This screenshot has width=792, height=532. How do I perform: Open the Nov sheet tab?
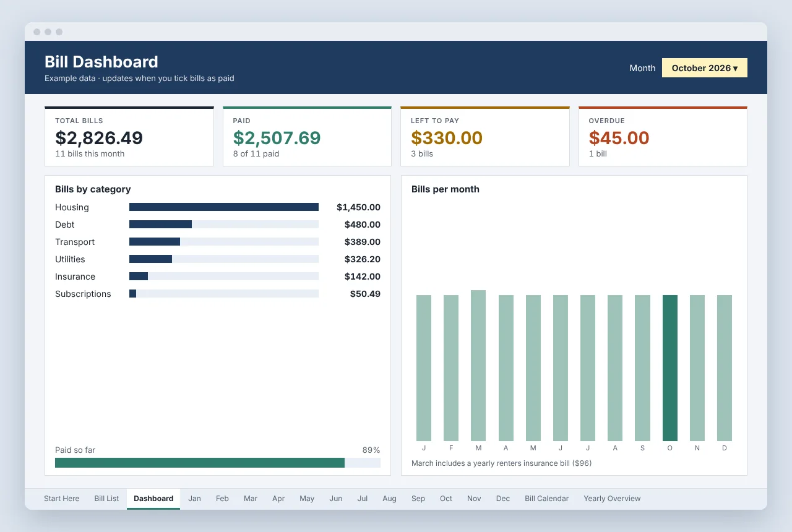pyautogui.click(x=474, y=499)
